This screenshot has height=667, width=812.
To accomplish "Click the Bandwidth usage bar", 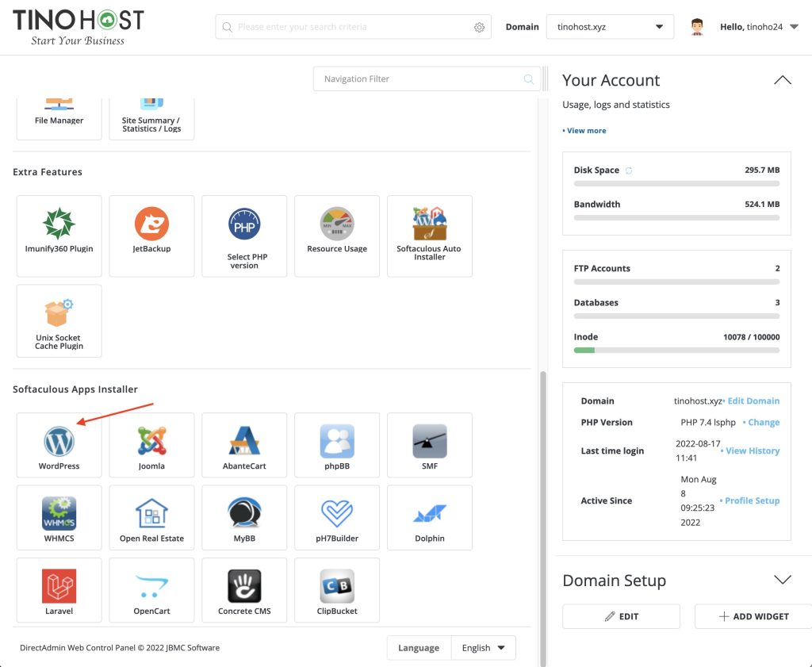I will [x=677, y=217].
